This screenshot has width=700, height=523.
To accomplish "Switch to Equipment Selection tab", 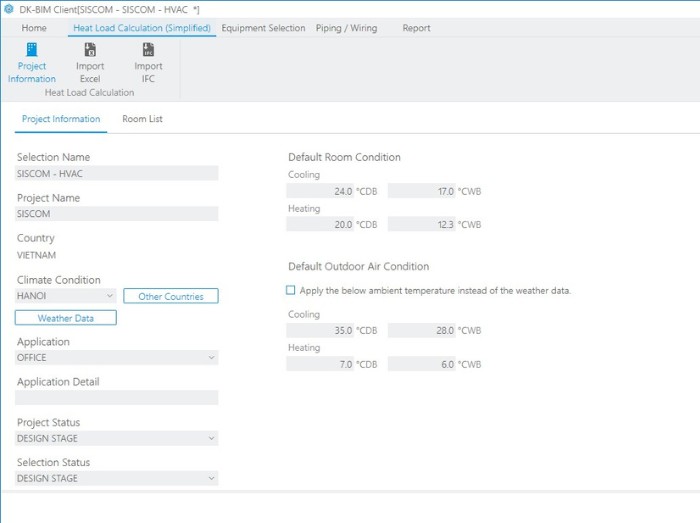I will click(x=263, y=28).
